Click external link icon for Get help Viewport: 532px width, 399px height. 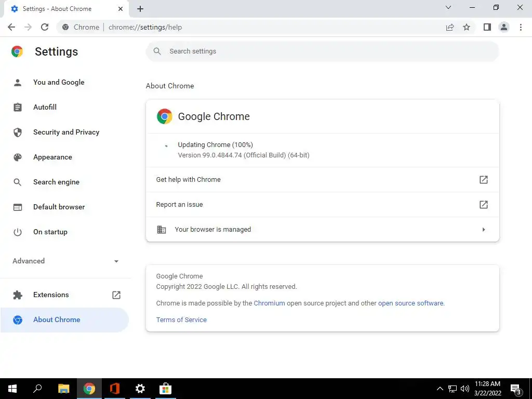[483, 180]
